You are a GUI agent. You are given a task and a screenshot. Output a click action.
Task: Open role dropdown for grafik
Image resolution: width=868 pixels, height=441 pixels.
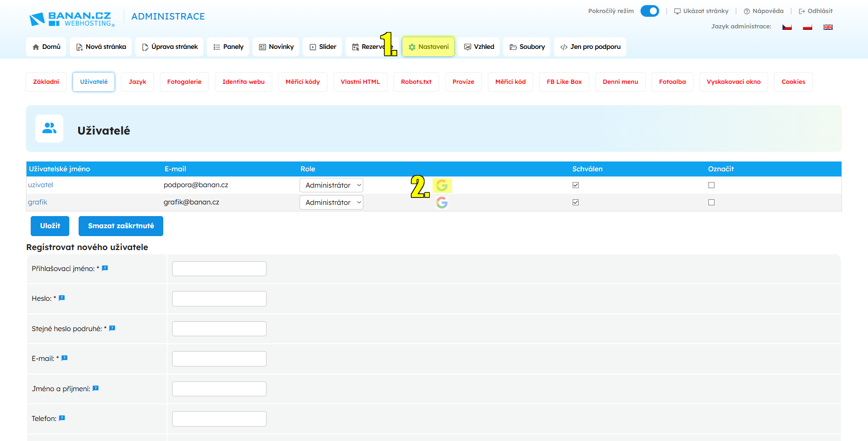tap(331, 203)
